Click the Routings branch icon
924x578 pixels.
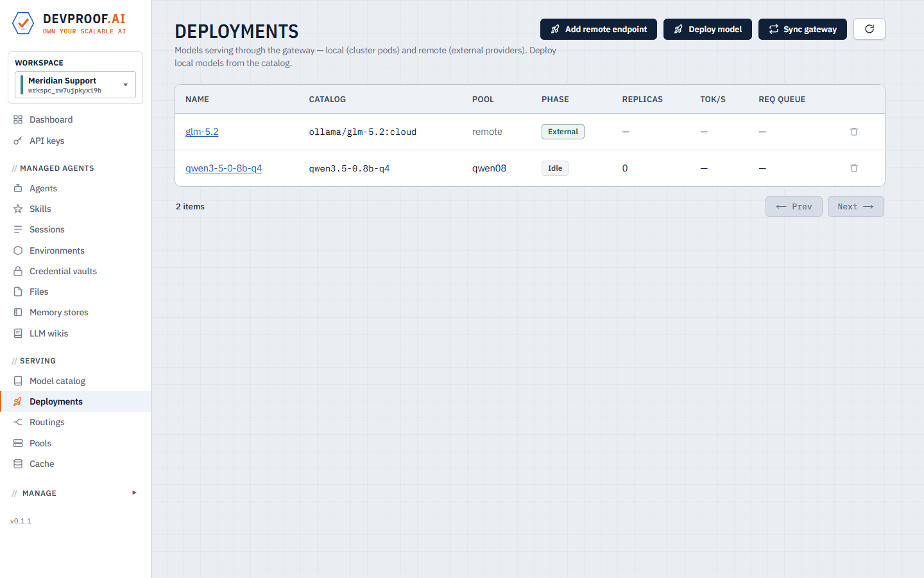18,422
